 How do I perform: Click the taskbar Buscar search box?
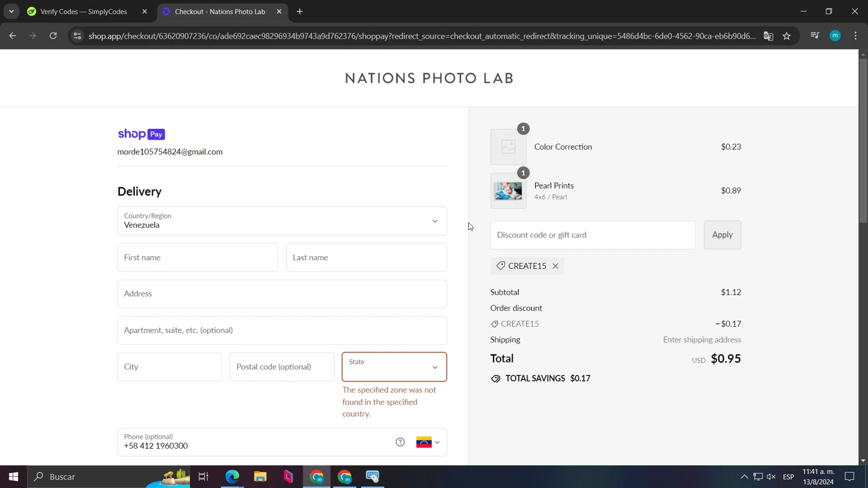(109, 476)
